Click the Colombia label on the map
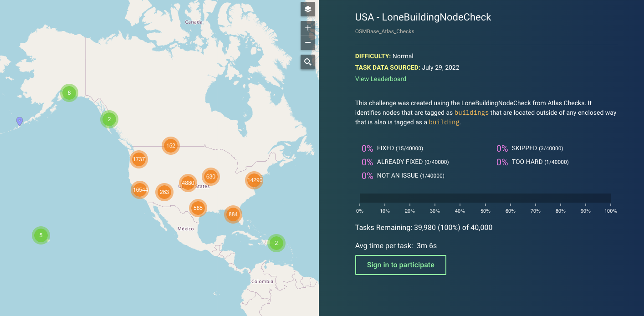Image resolution: width=644 pixels, height=316 pixels. (263, 281)
